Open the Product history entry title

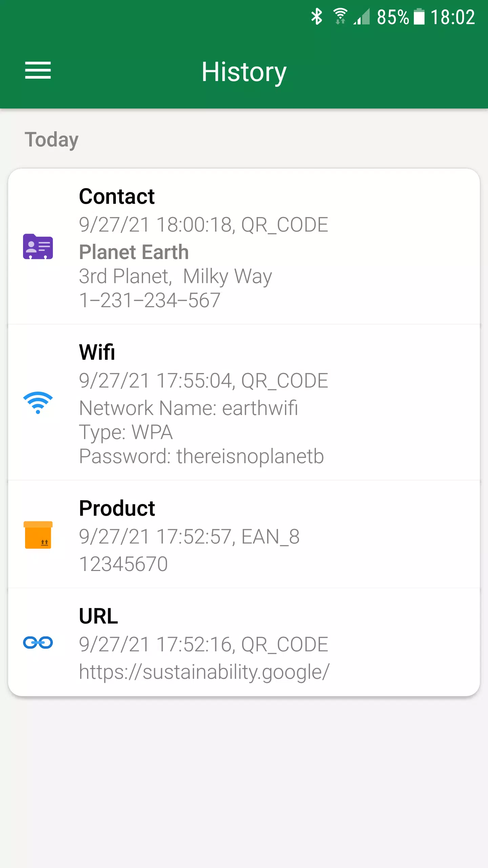tap(117, 508)
